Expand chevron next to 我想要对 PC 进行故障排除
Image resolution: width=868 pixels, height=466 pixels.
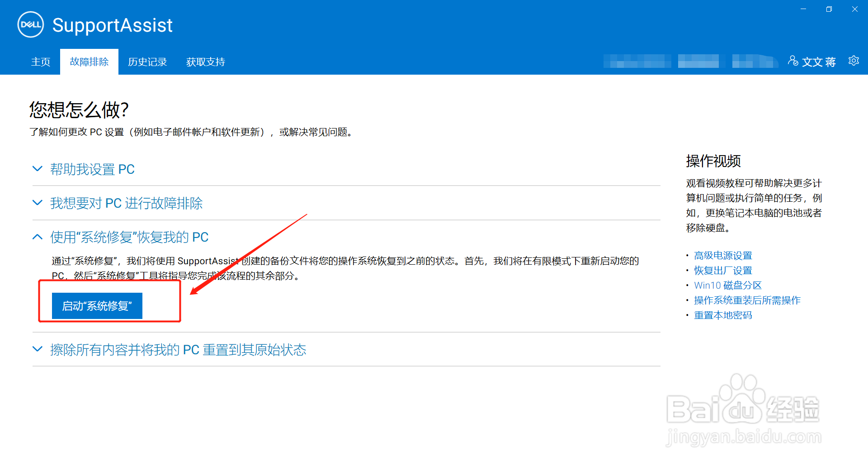coord(38,203)
